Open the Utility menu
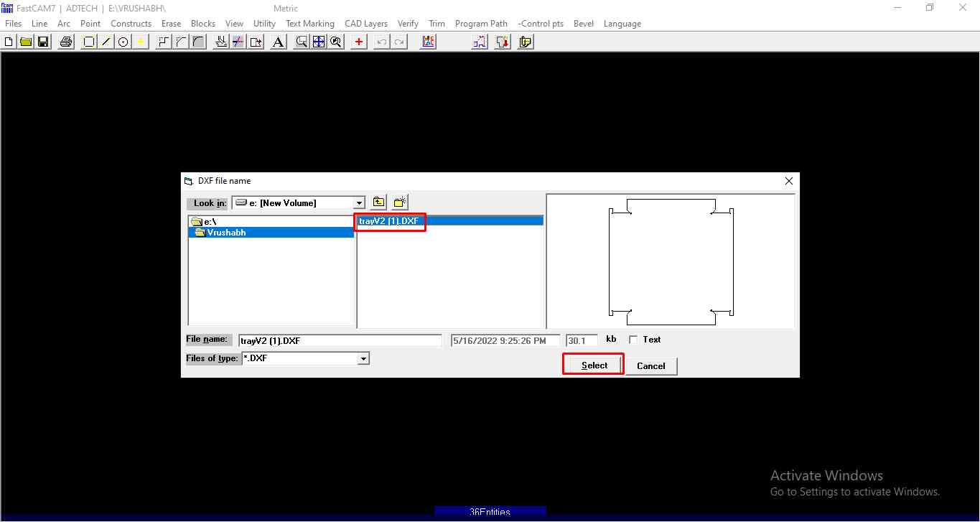 click(x=264, y=24)
